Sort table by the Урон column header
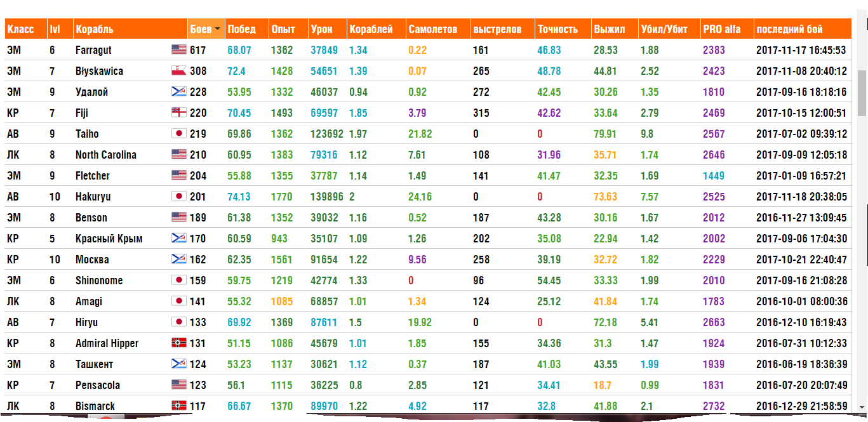Viewport: 868px width, 422px height. pyautogui.click(x=321, y=29)
